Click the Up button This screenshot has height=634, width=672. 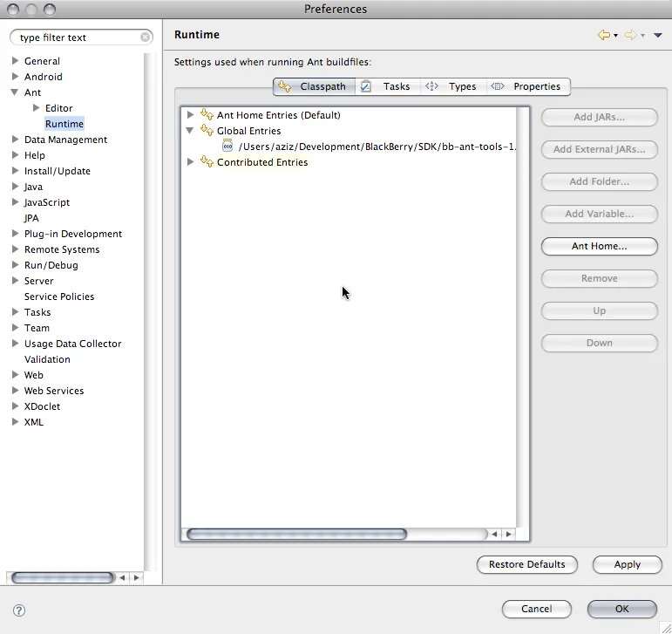click(x=599, y=310)
